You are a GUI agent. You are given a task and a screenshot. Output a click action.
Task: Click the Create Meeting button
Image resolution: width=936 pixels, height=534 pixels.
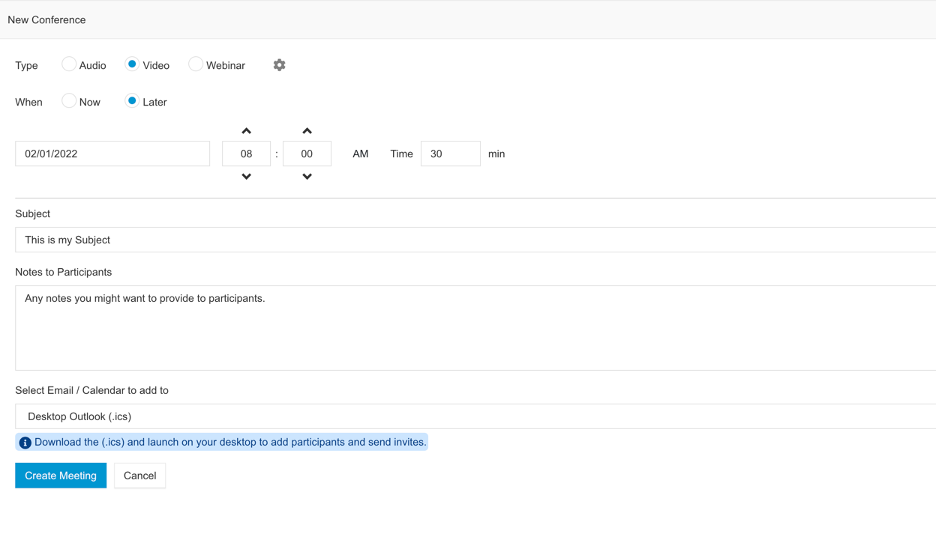point(61,476)
